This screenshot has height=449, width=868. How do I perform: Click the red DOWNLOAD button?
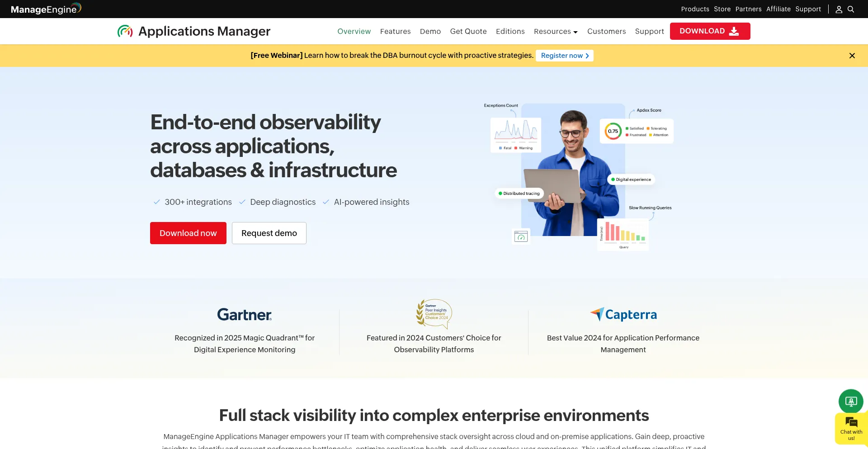coord(710,31)
